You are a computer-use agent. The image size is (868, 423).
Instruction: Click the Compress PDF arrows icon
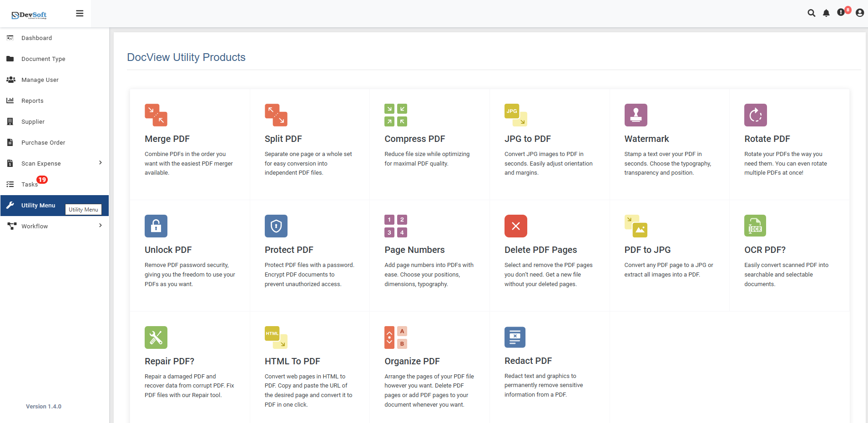tap(395, 115)
